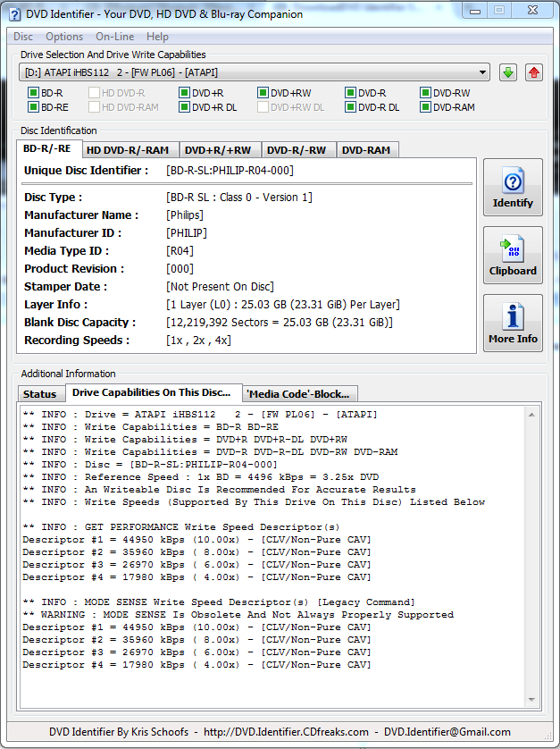Click the Layer Info value
This screenshot has width=560, height=749.
283,305
